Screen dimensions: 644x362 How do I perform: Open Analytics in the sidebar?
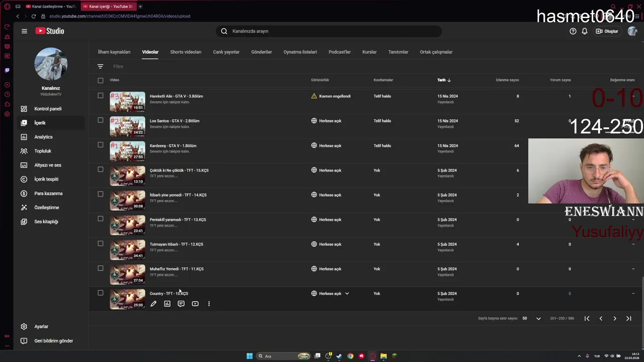coord(49,137)
